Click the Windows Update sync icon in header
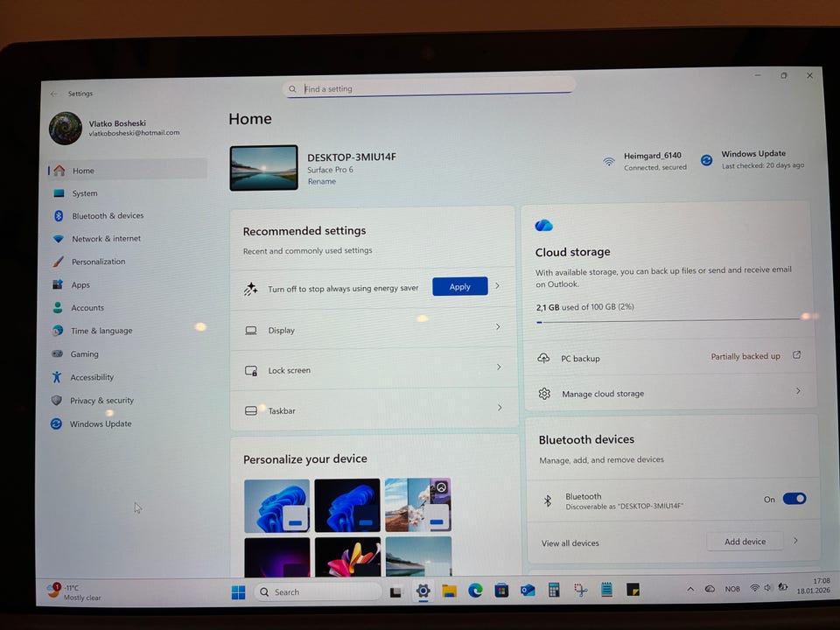The image size is (840, 630). pos(707,160)
